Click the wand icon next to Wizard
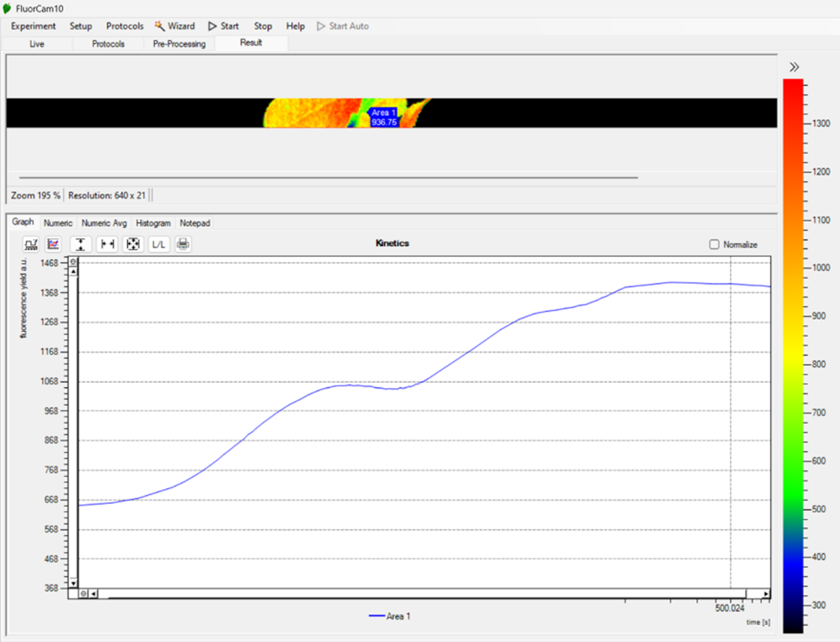 tap(160, 26)
